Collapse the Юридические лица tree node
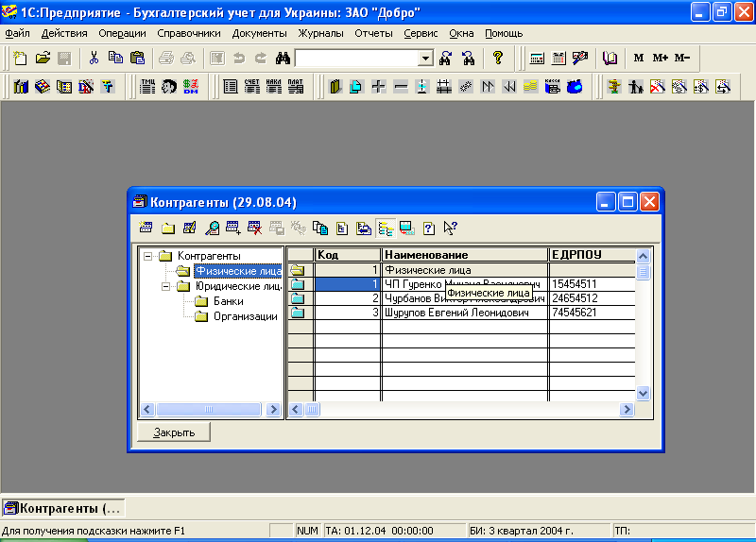Image resolution: width=756 pixels, height=542 pixels. click(166, 287)
